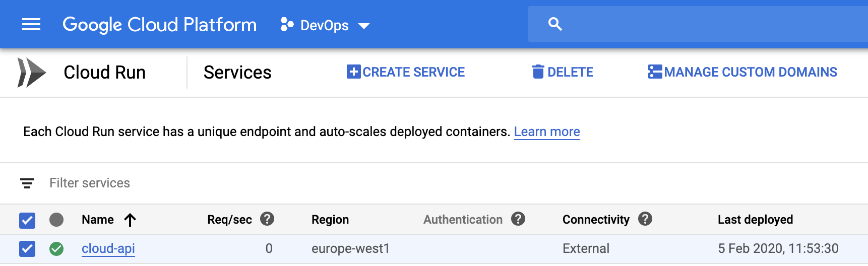Open the cloud-api service link
868x266 pixels.
point(108,248)
